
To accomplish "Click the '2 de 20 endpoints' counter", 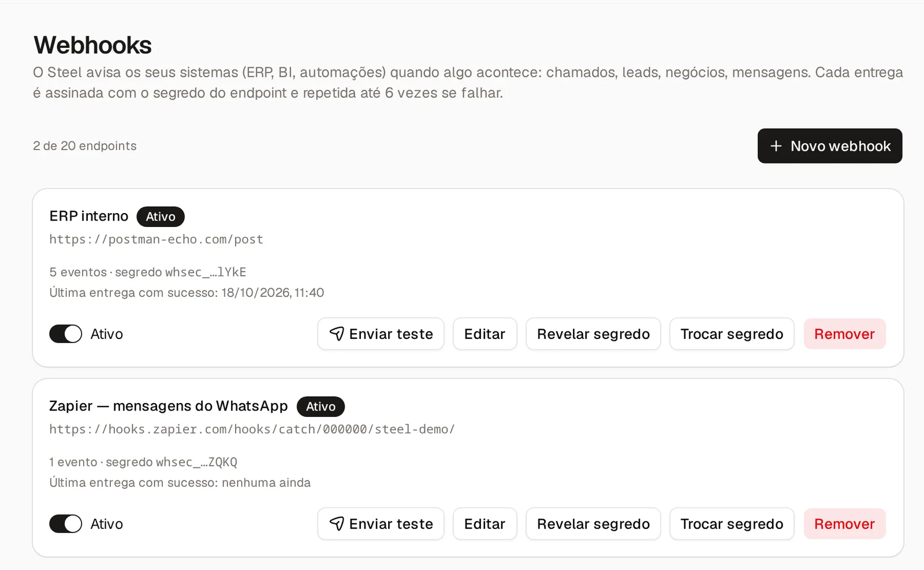I will [85, 146].
